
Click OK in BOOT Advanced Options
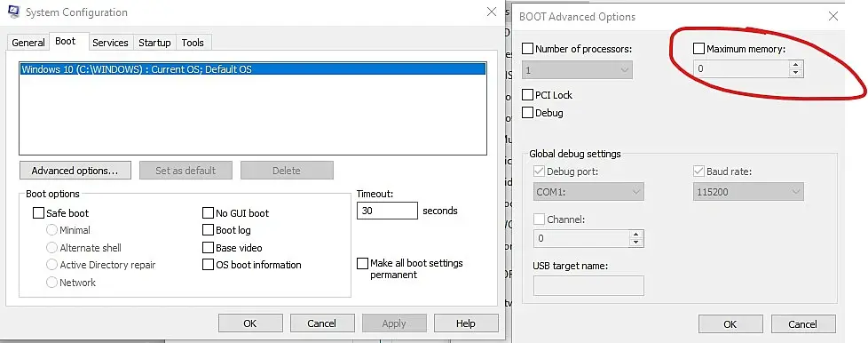point(730,324)
